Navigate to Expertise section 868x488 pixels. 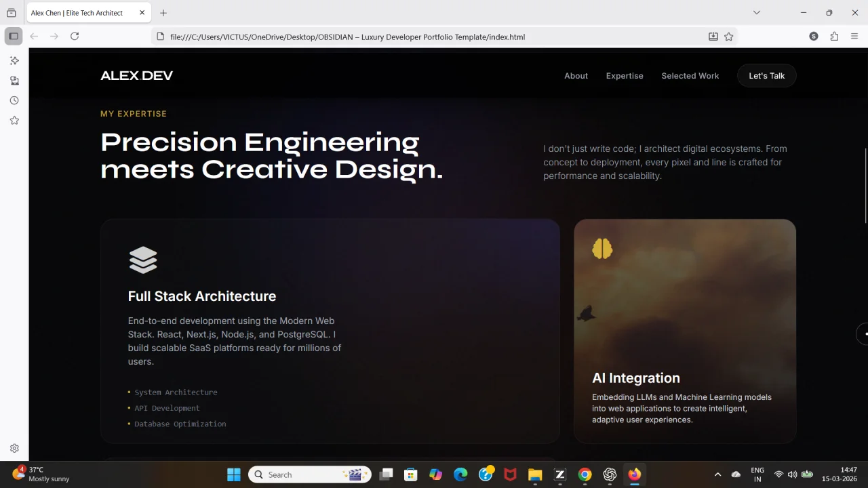[625, 76]
